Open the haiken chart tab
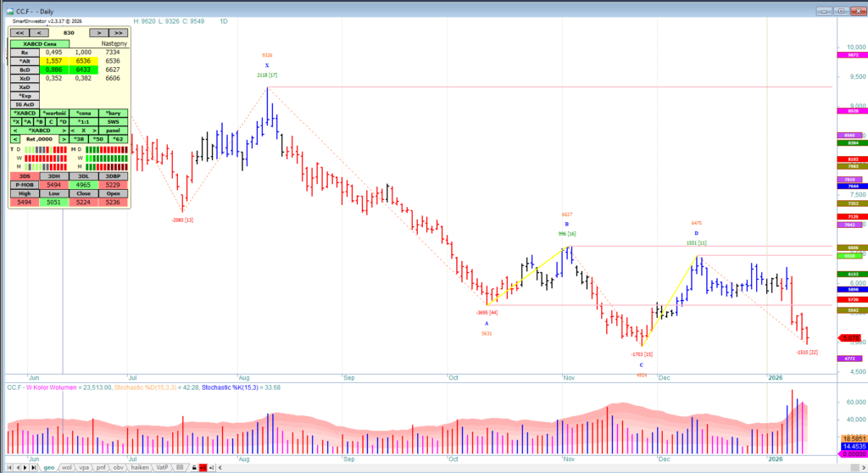Viewport: 868px width, 473px height. coord(140,467)
